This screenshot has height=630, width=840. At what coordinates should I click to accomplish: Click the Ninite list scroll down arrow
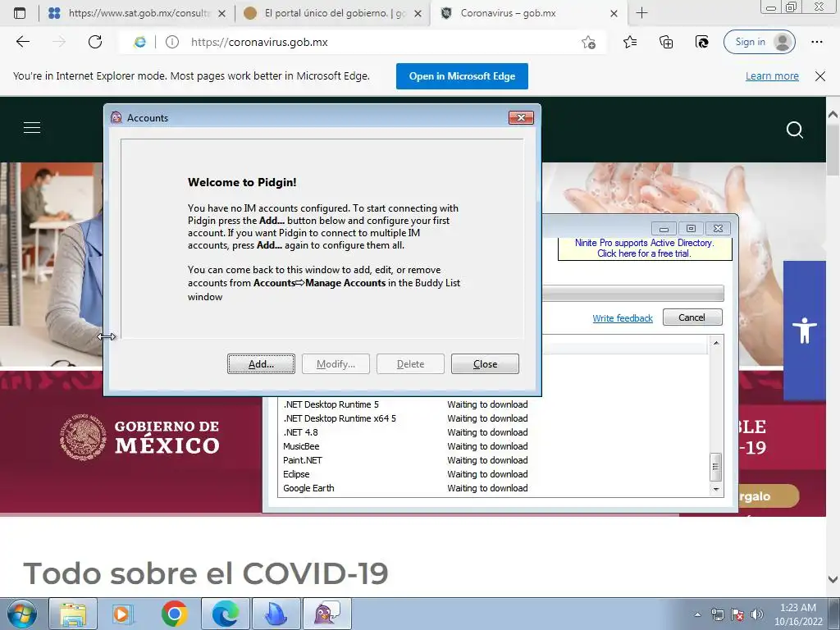point(715,489)
